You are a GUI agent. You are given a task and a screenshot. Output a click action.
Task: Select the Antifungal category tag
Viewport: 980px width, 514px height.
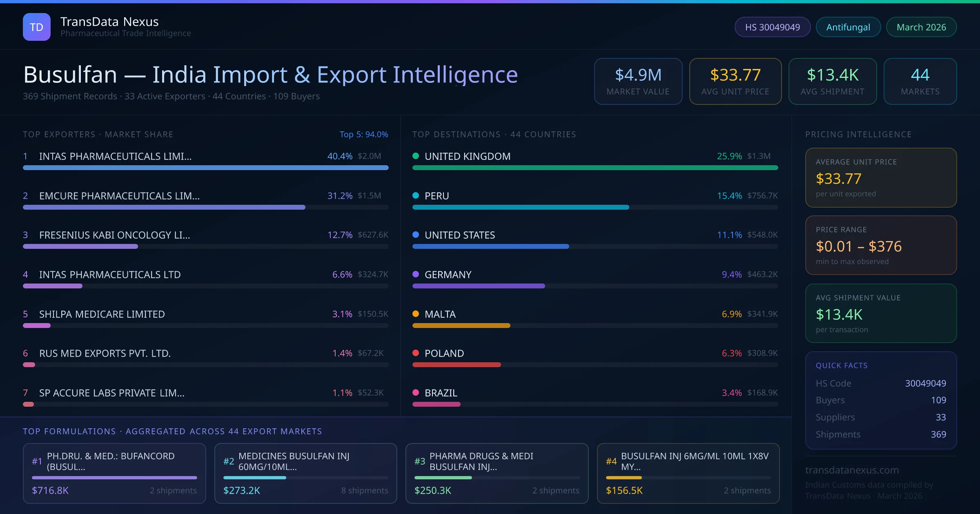[x=848, y=27]
